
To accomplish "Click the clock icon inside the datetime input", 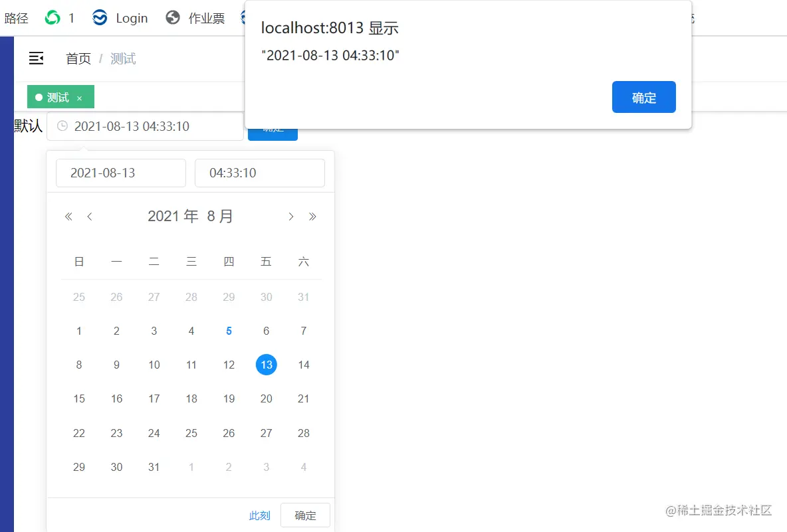I will point(64,126).
